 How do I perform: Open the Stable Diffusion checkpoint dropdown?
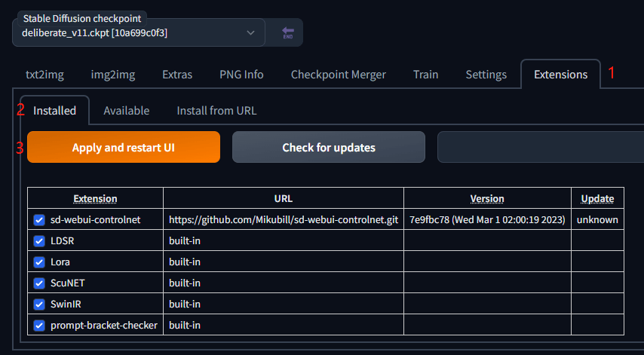pos(139,33)
